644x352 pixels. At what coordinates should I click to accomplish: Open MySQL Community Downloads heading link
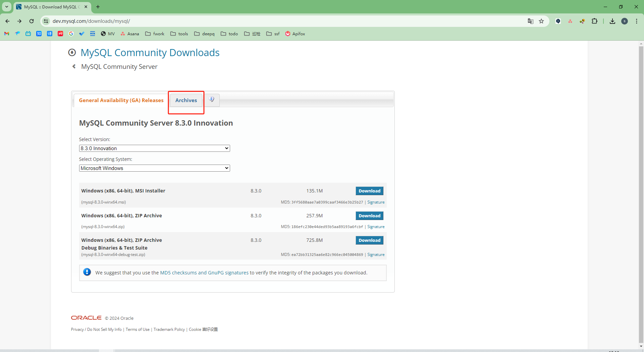point(150,52)
